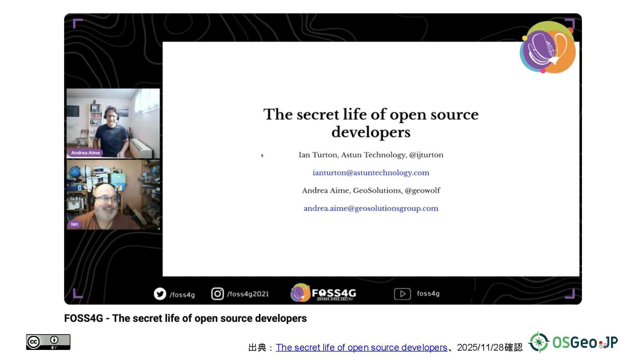The height and width of the screenshot is (362, 644).
Task: Click the YouTube play icon
Action: coord(402,294)
